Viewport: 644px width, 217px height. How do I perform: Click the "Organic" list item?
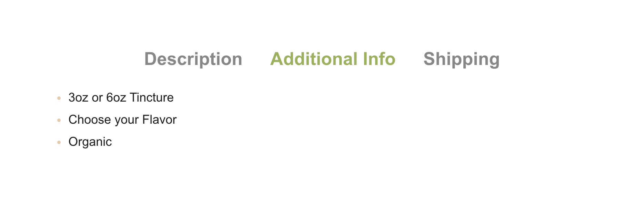[90, 142]
